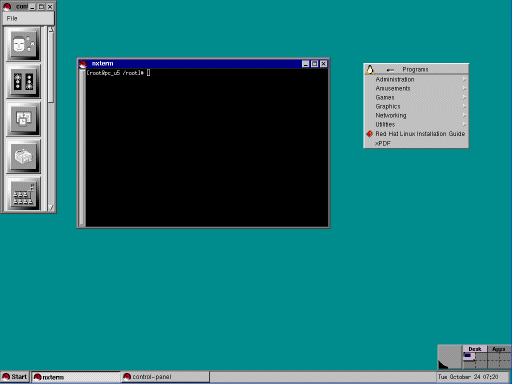The width and height of the screenshot is (512, 384).
Task: Open File menu in control-panel window
Action: 12,18
